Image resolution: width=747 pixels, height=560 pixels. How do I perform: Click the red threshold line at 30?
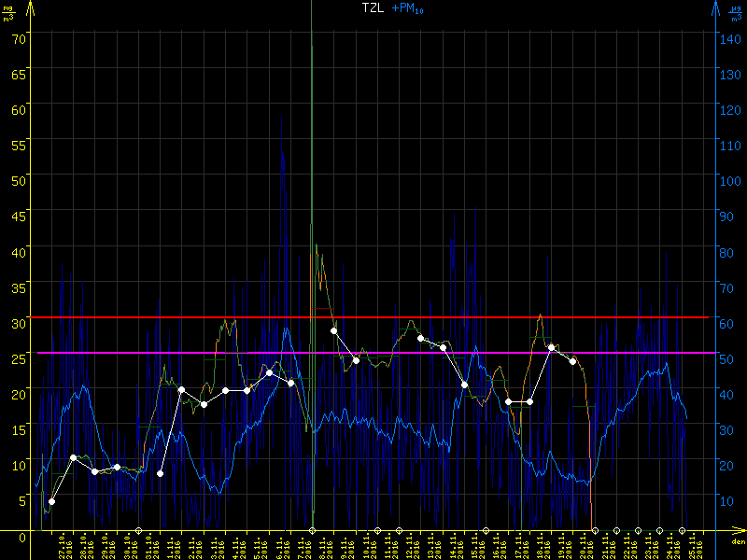(x=187, y=317)
